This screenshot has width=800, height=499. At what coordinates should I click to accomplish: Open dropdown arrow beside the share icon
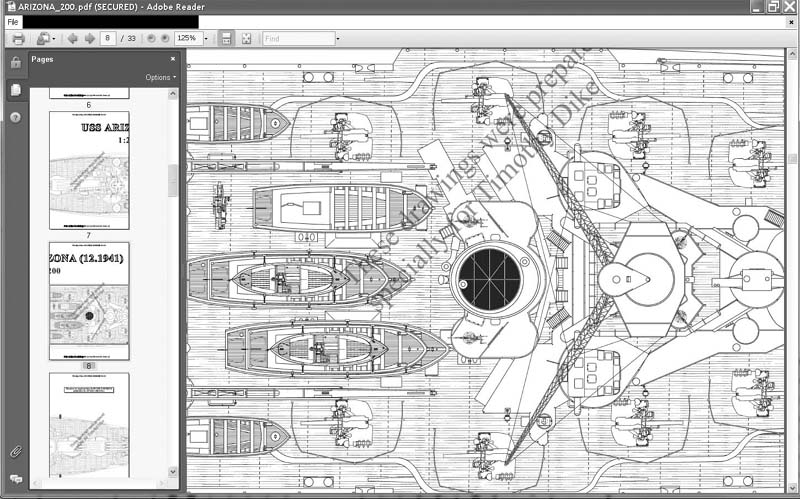(54, 39)
